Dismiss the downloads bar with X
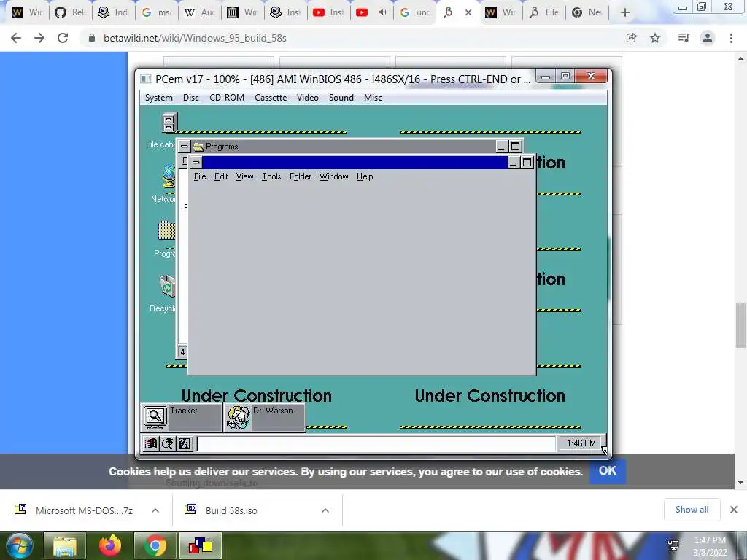747x560 pixels. (x=734, y=510)
